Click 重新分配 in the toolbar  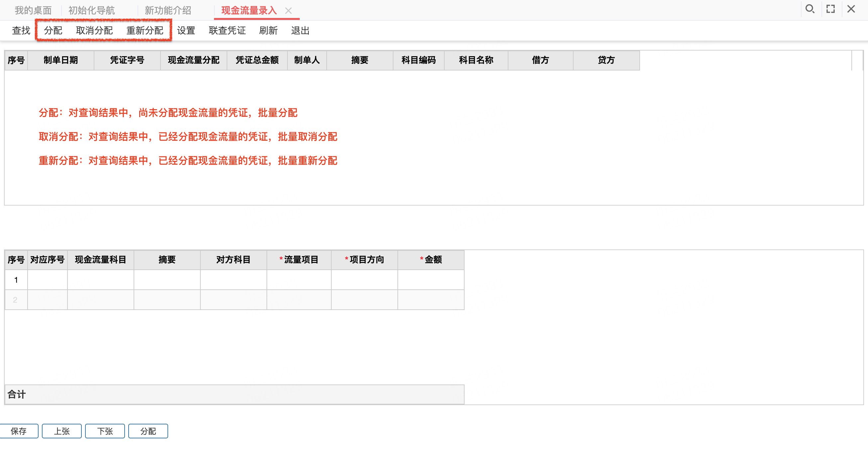pyautogui.click(x=145, y=31)
